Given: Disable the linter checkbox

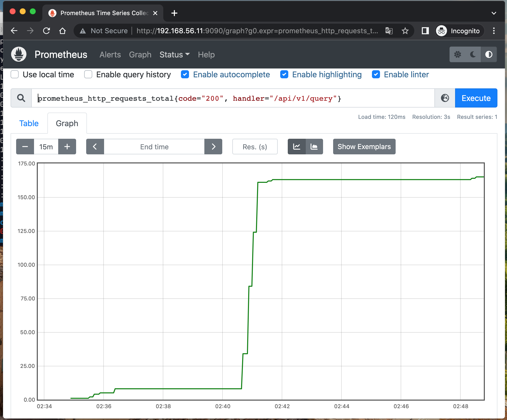Looking at the screenshot, I should pos(376,75).
